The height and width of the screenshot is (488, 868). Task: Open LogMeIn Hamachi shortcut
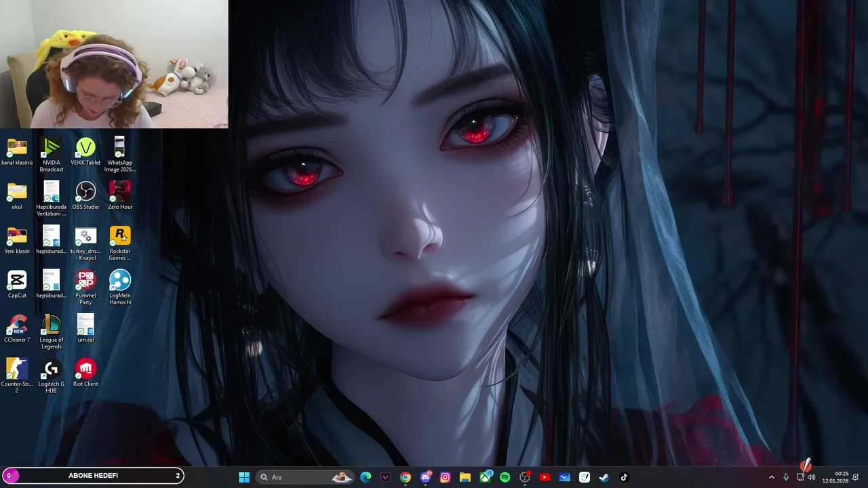point(120,287)
